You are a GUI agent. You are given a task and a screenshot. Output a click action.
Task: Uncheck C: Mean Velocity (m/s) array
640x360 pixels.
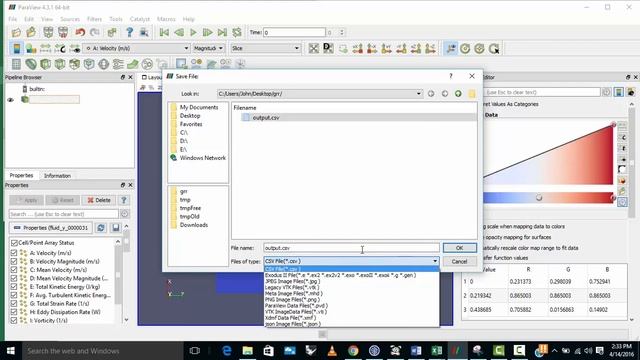coord(14,270)
